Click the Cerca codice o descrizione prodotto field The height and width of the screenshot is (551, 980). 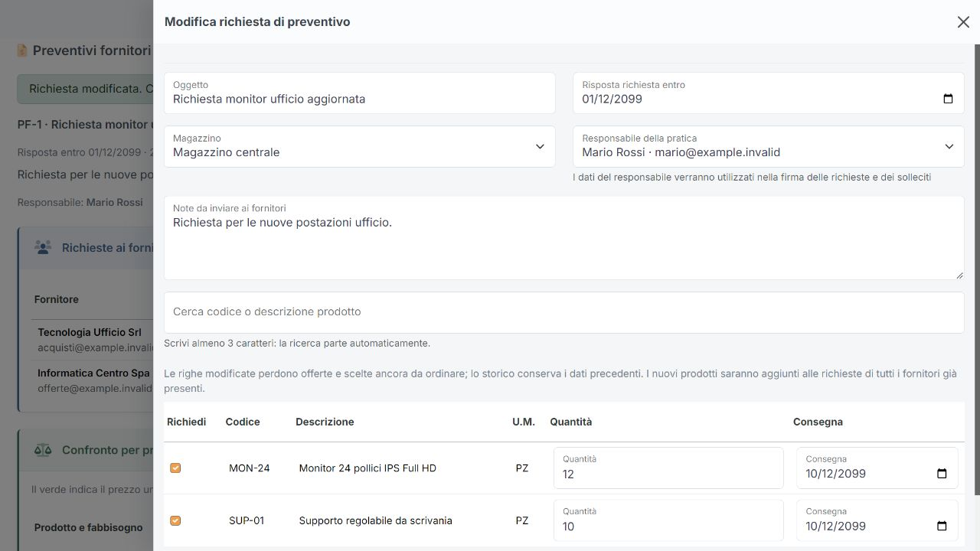click(x=563, y=312)
